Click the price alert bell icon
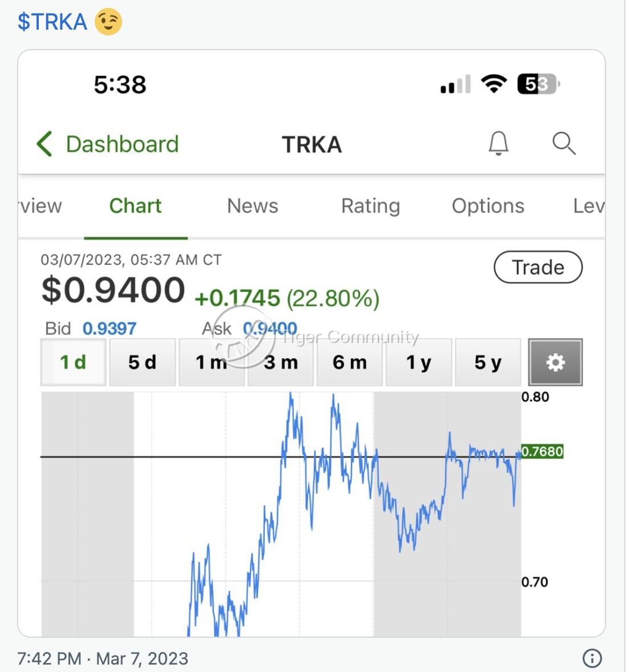This screenshot has width=630, height=672. tap(498, 143)
